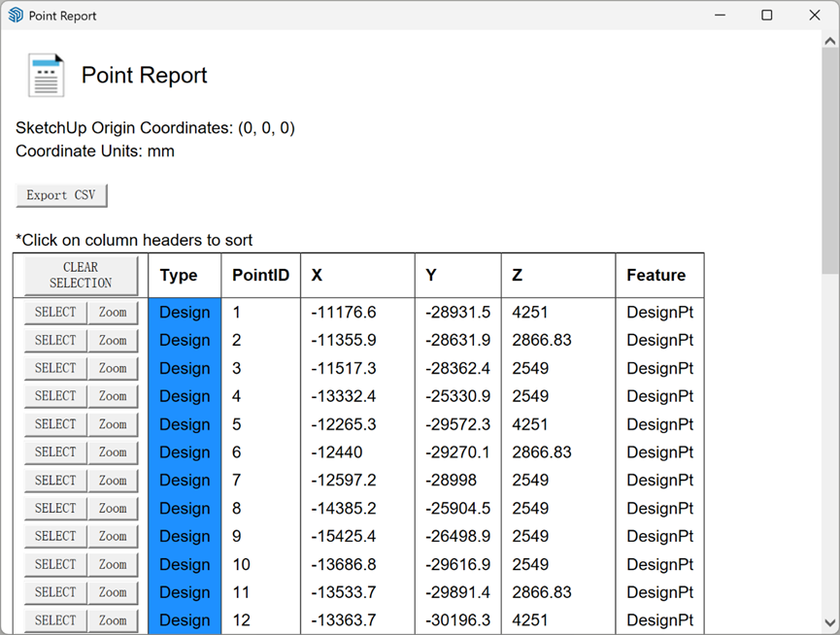The width and height of the screenshot is (840, 635).
Task: Click the SketchUp logo in title bar
Action: point(17,15)
